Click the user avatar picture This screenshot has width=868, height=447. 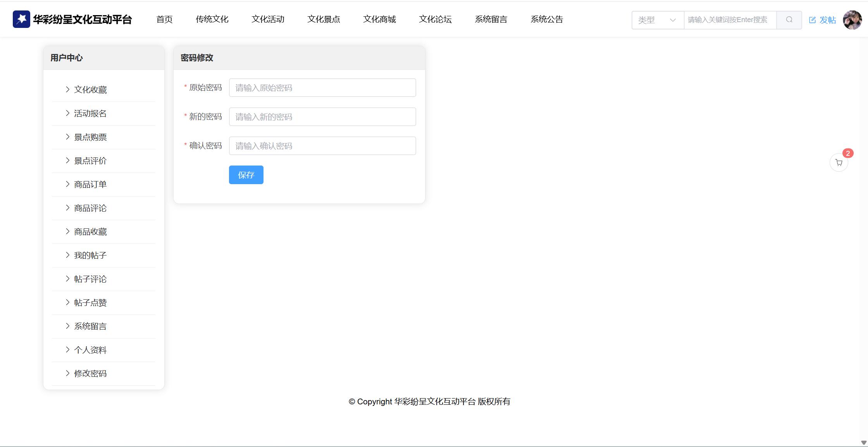click(852, 20)
